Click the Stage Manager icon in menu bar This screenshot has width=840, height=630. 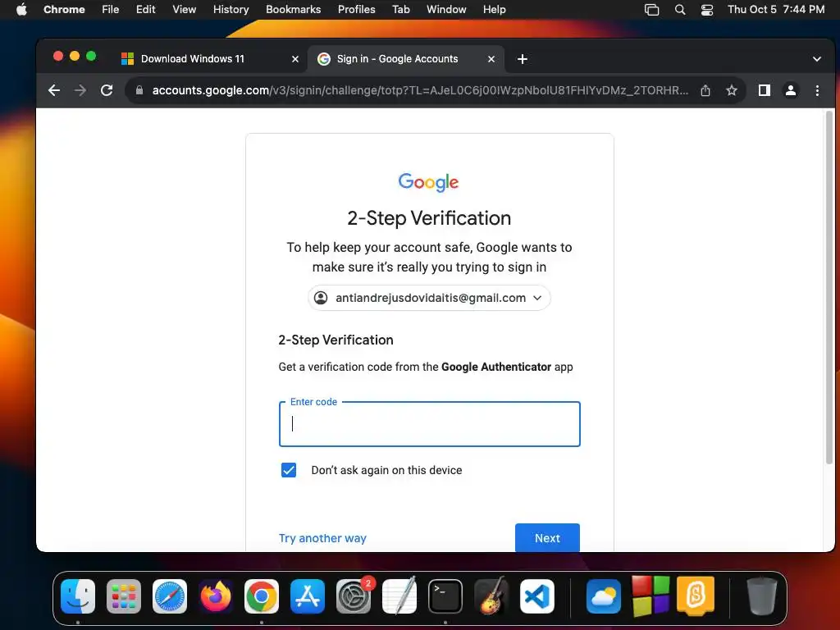pyautogui.click(x=651, y=9)
